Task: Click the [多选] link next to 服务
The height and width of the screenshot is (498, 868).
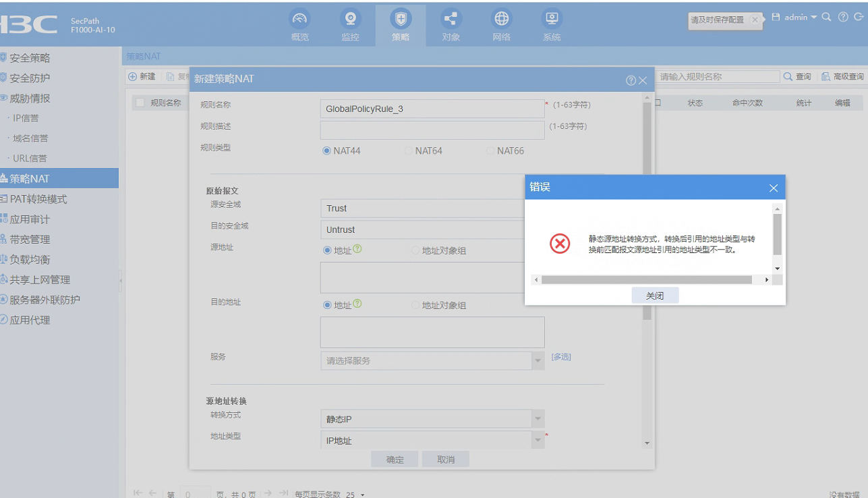Action: 561,357
